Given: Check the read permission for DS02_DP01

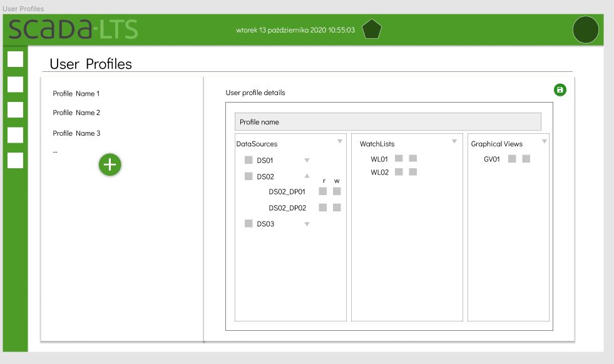Looking at the screenshot, I should [x=322, y=191].
